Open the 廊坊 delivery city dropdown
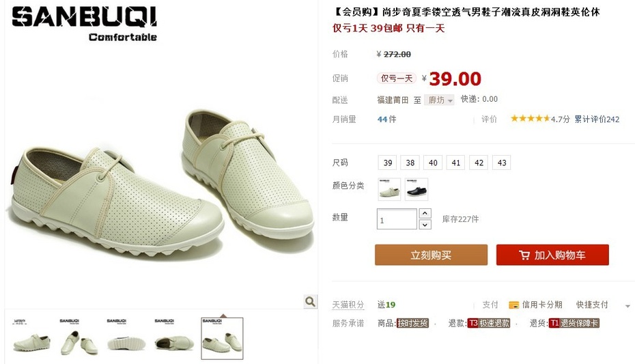The image size is (635, 364). click(439, 100)
